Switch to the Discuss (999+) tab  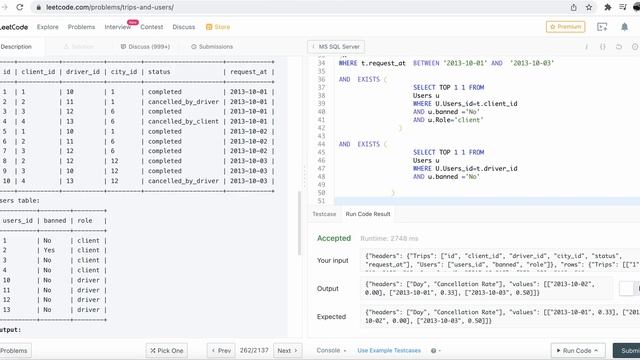(x=145, y=47)
